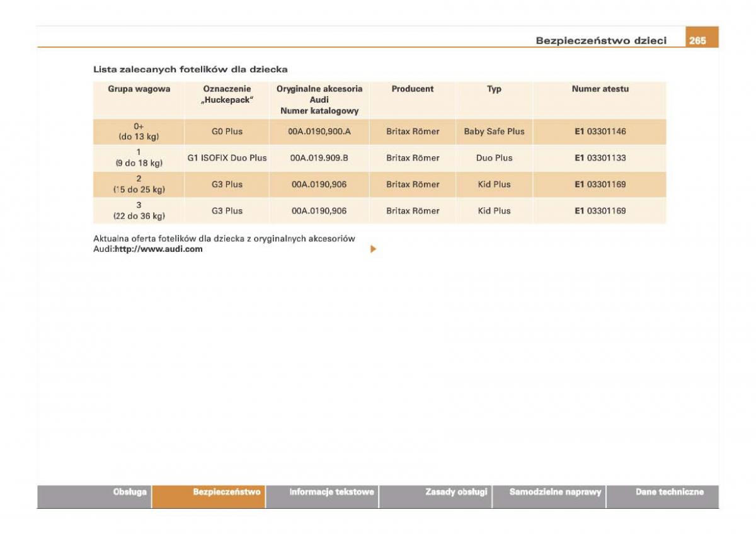Select Kid Plus in the 15 do 25 kg row
Viewport: 756px width, 534px height.
tap(494, 185)
